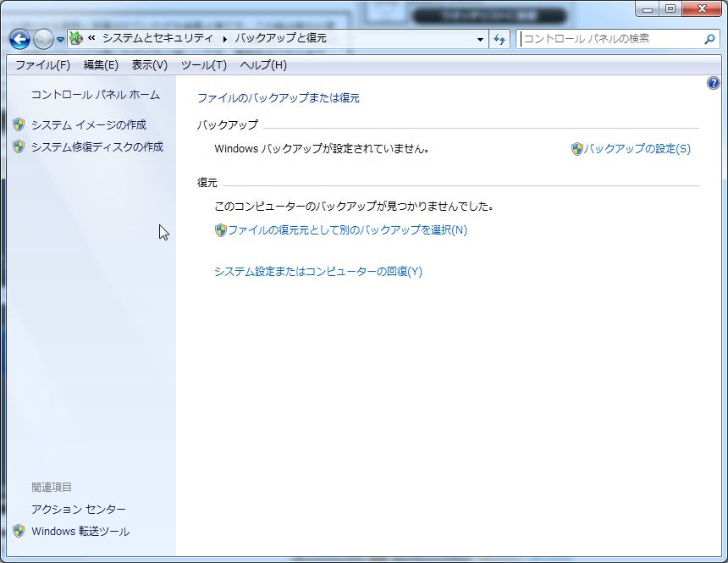Expand the « breadcrumb overflow chevron
This screenshot has height=563, width=728.
(91, 38)
